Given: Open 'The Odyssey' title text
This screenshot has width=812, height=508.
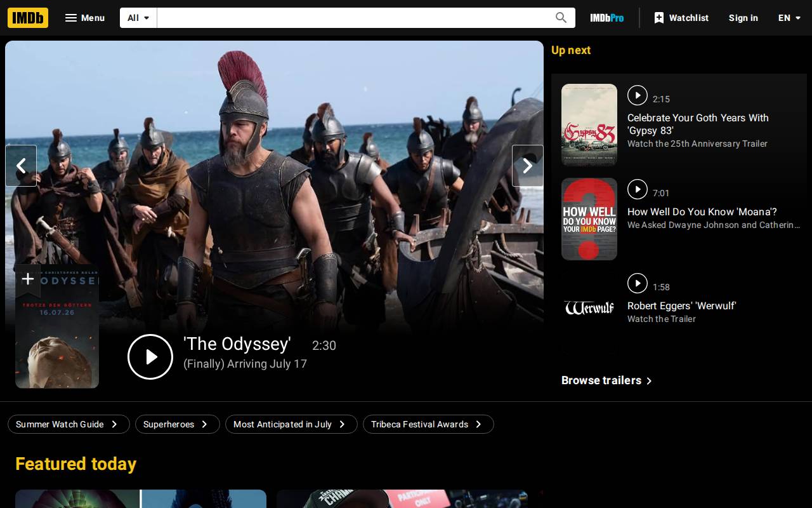Looking at the screenshot, I should tap(237, 344).
